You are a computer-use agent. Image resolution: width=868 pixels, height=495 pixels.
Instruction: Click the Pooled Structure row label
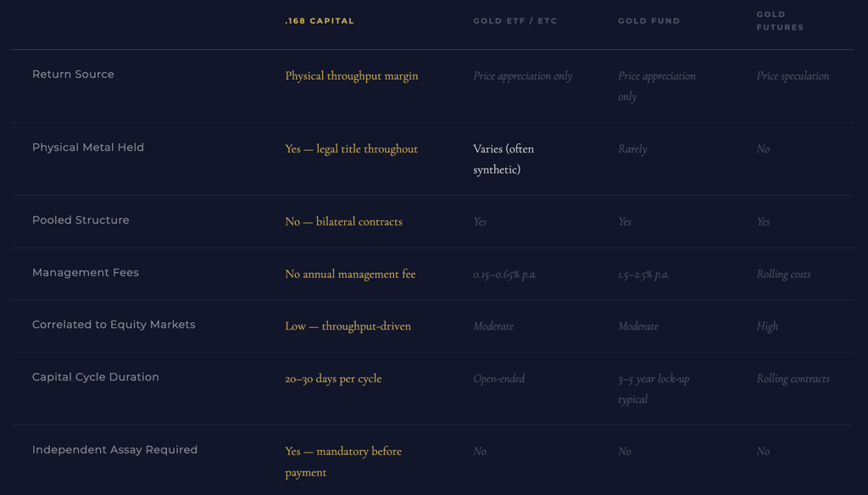[81, 220]
